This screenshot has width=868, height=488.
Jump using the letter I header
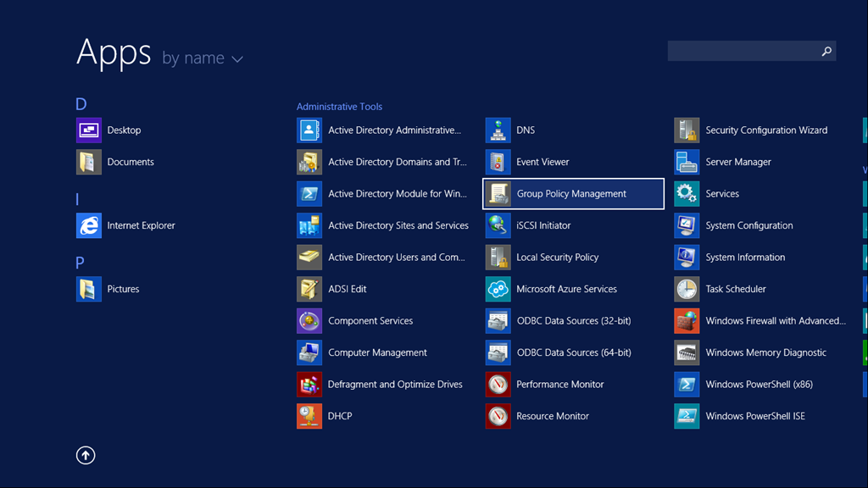pos(77,199)
